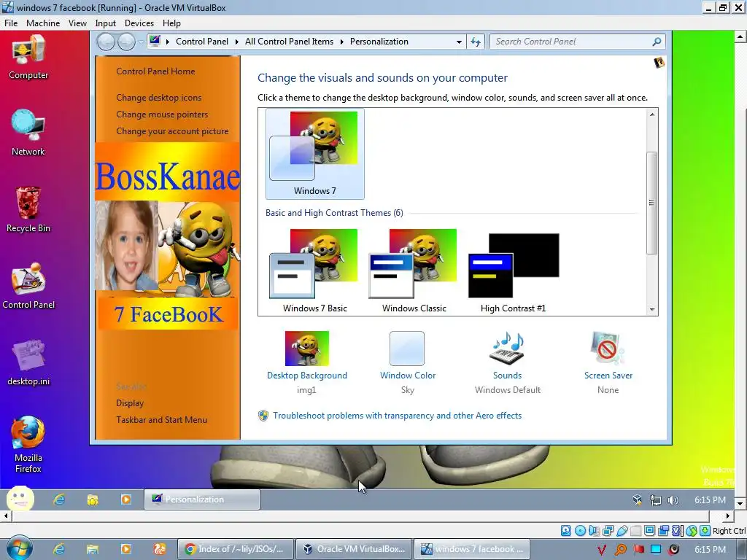747x560 pixels.
Task: Open guest taskbar file explorer icon
Action: point(93,499)
